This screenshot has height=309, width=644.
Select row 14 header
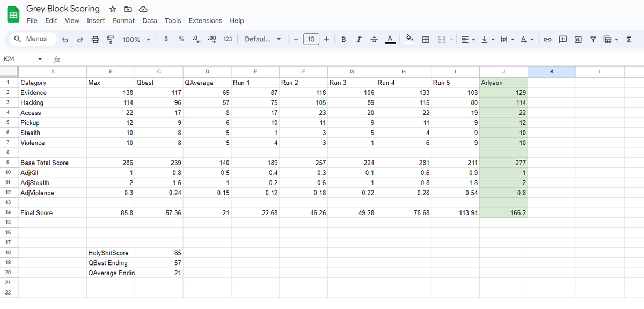(9, 213)
